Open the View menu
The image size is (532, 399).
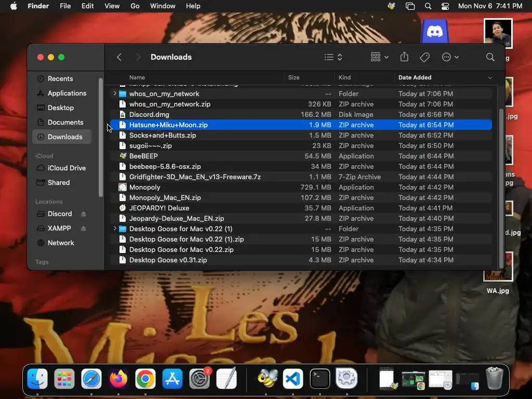point(112,6)
